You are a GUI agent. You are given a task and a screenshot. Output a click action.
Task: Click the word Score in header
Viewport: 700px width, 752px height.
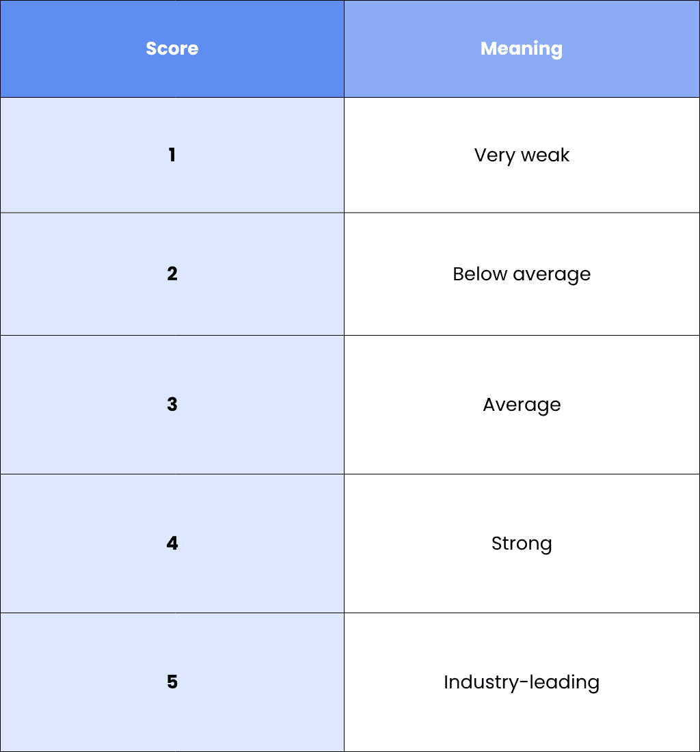point(172,49)
